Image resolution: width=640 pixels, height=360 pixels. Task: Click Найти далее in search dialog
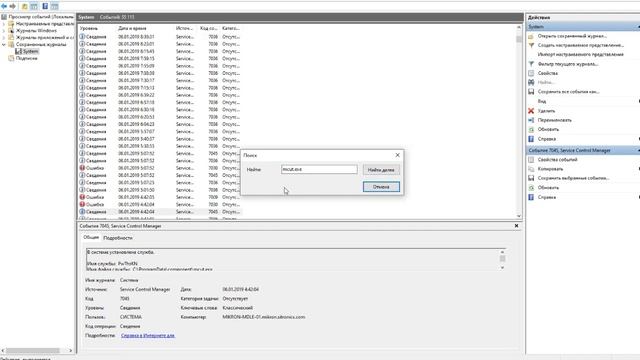(x=381, y=170)
